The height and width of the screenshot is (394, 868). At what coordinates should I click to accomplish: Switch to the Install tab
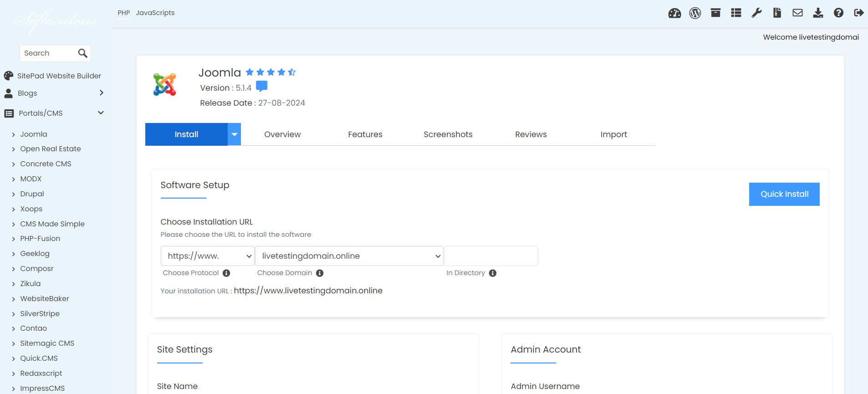[186, 134]
